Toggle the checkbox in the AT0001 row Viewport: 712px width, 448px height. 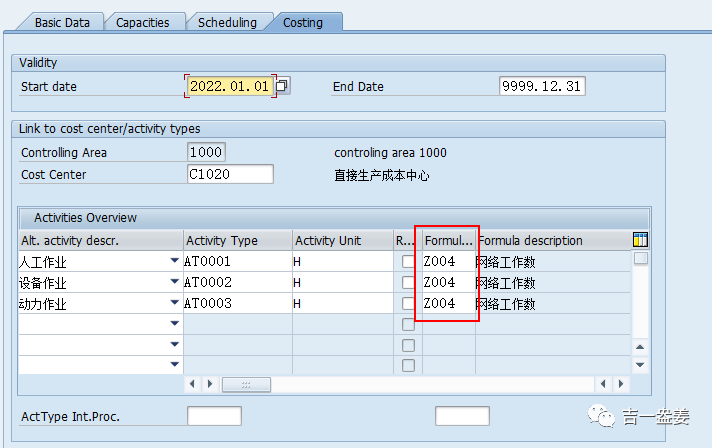coord(408,261)
